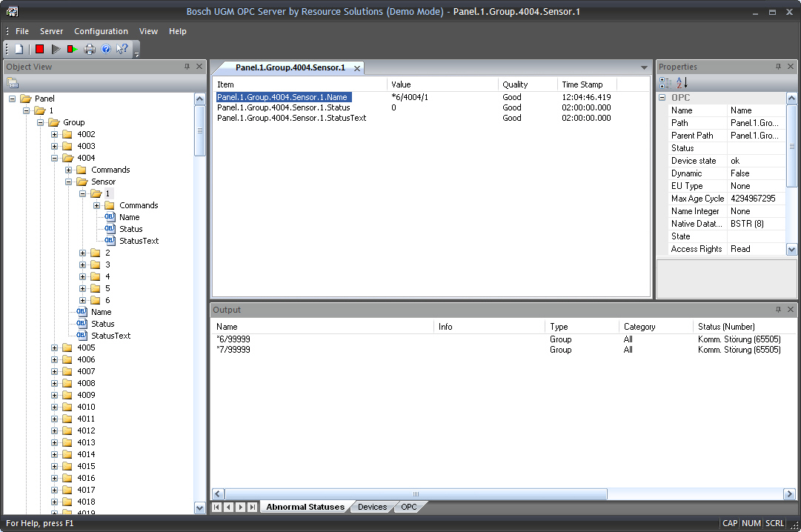Open the Configuration menu

101,31
